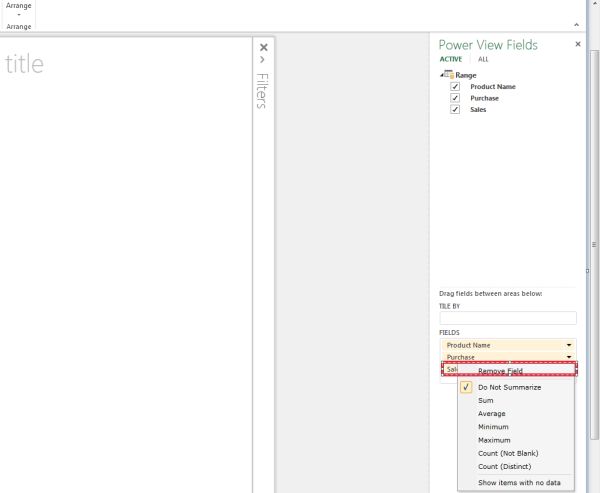The image size is (600, 493).
Task: Select Minimum in the summarize menu
Action: [493, 427]
